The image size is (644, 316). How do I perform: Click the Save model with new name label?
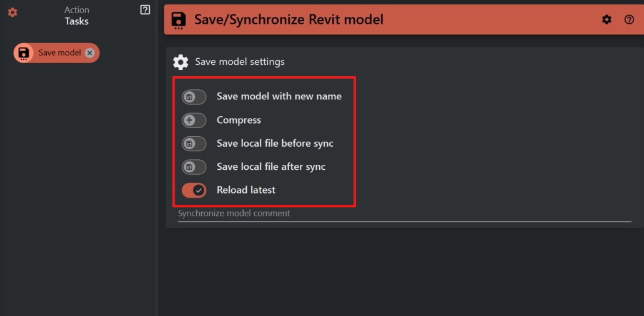279,96
